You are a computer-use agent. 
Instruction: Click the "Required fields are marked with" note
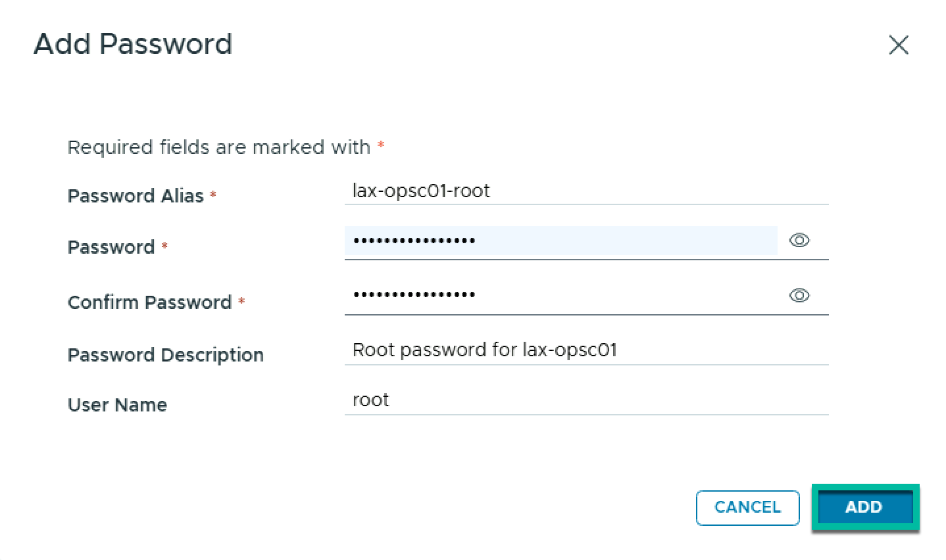point(218,147)
